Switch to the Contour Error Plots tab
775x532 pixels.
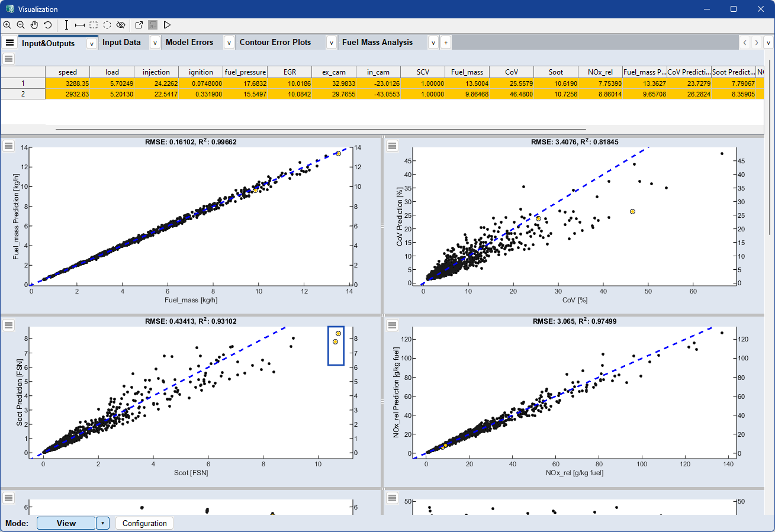tap(275, 43)
